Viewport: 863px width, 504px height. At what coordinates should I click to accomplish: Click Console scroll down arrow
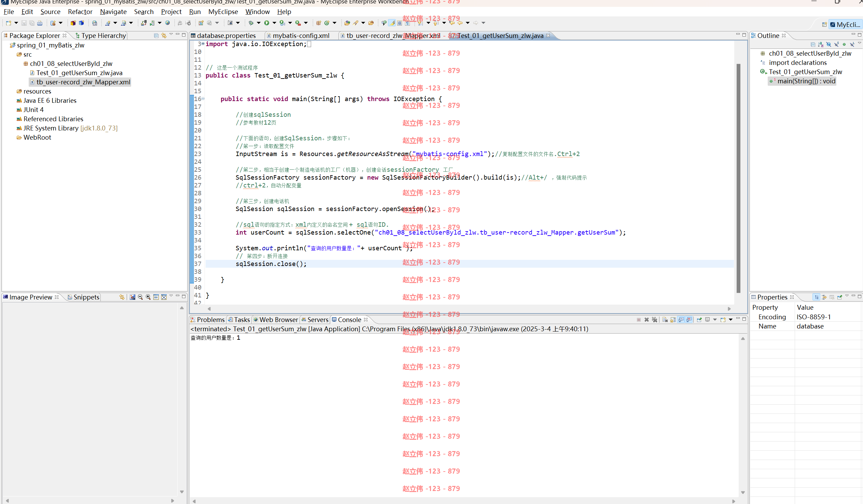click(743, 492)
